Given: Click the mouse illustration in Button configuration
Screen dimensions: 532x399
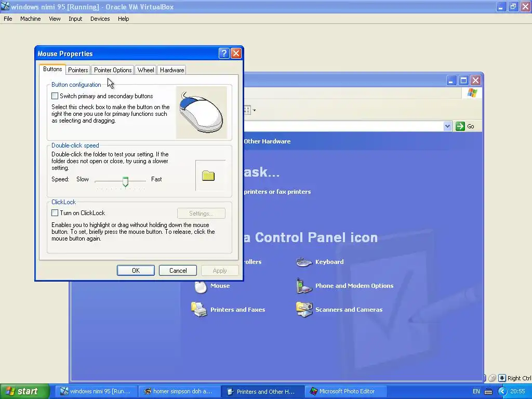Looking at the screenshot, I should (202, 112).
